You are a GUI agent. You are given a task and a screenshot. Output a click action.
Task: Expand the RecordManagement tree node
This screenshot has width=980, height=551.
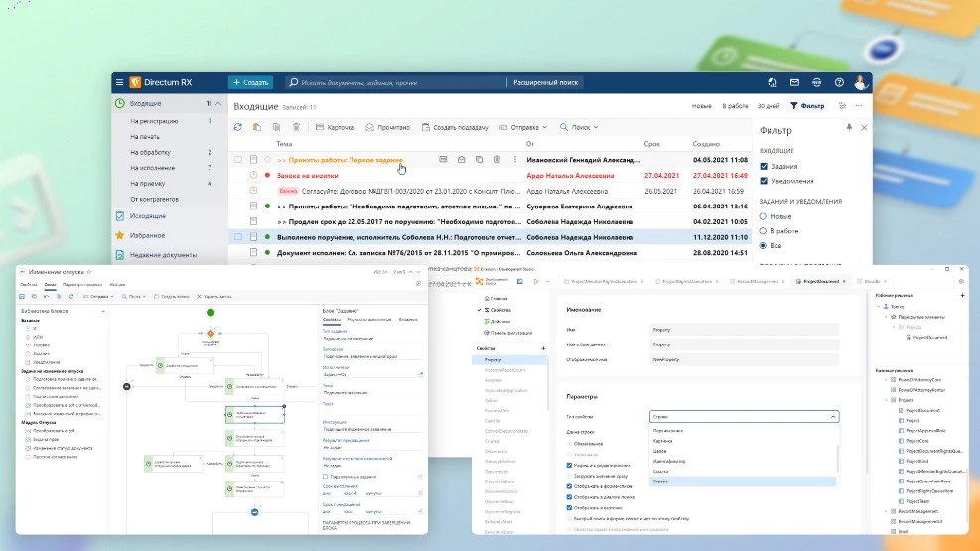pos(887,511)
